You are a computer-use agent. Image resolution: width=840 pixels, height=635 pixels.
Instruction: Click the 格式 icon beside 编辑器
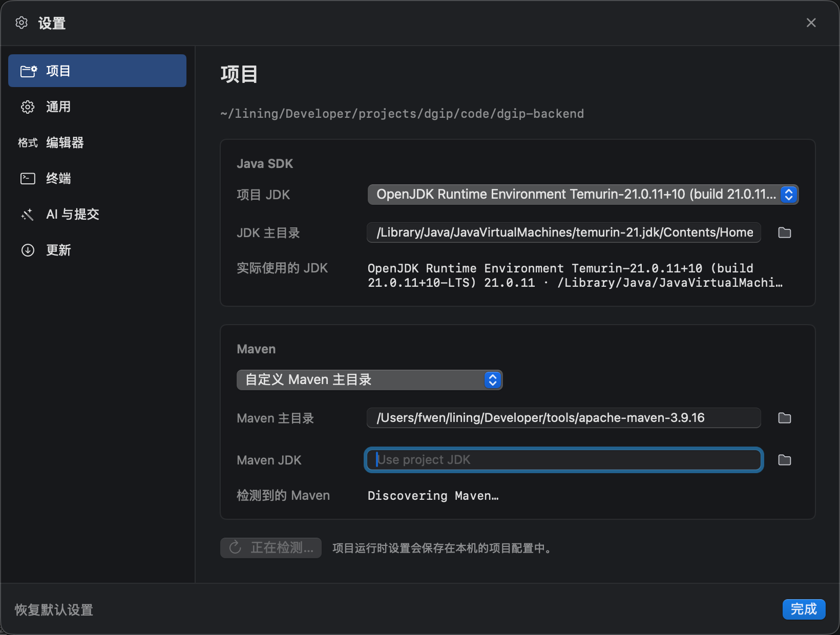point(28,143)
